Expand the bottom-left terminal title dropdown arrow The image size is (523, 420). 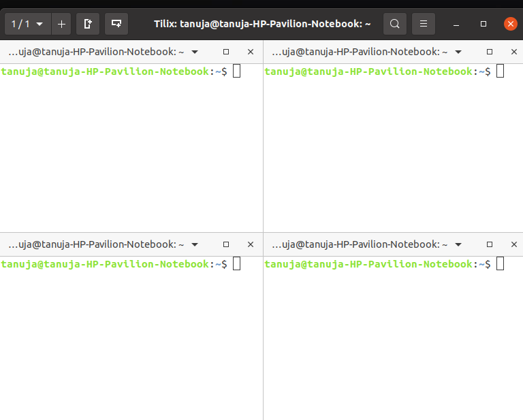tap(195, 244)
